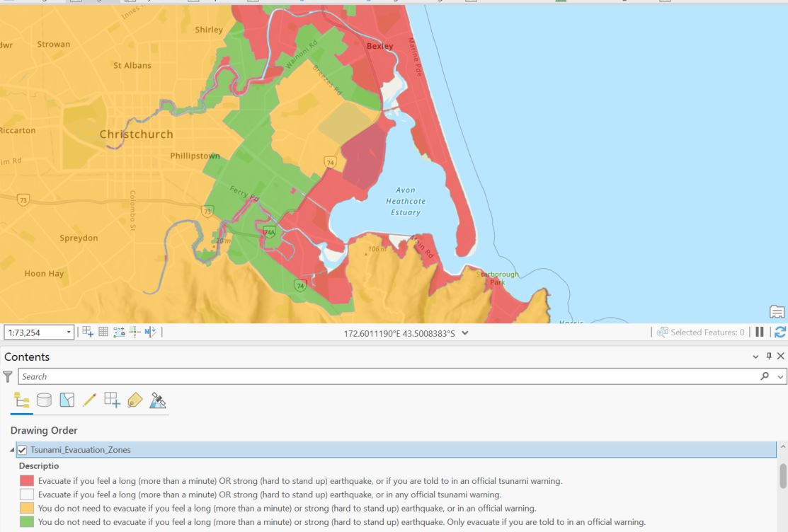Click the 'Scarborough Park' label on the map

(498, 278)
